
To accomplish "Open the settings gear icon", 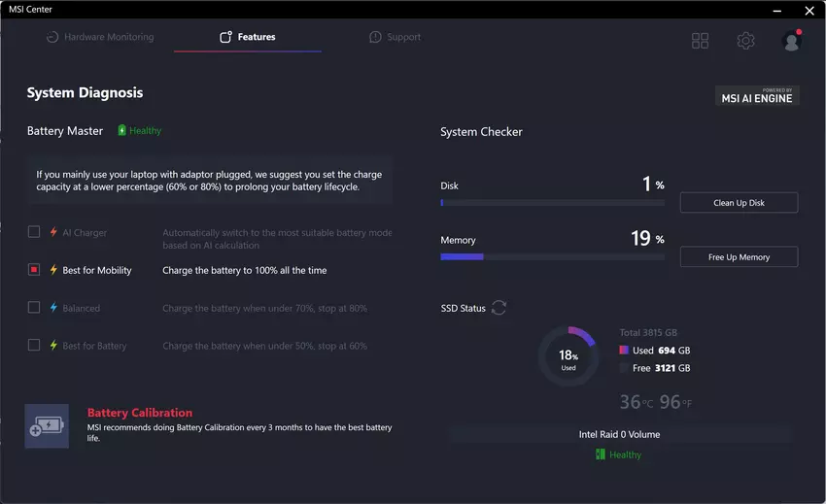I will point(745,41).
